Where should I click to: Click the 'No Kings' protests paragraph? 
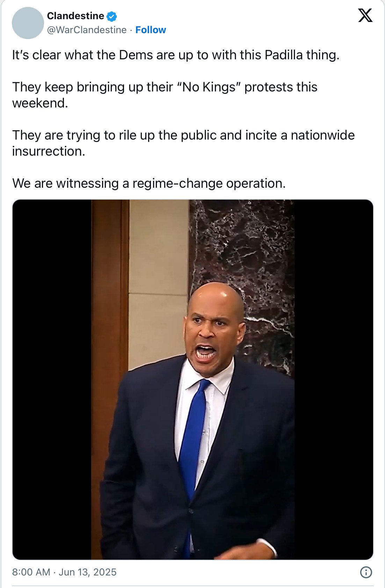[165, 95]
